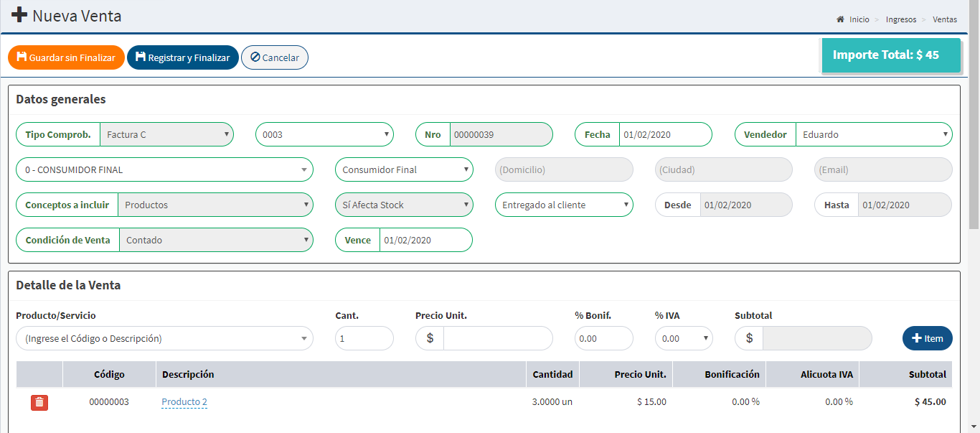This screenshot has width=980, height=433.
Task: Click the Subtotal input field
Action: (817, 338)
